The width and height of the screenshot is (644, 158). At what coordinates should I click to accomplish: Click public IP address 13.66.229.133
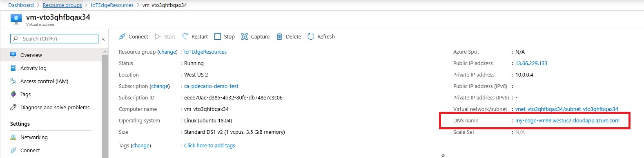[531, 63]
